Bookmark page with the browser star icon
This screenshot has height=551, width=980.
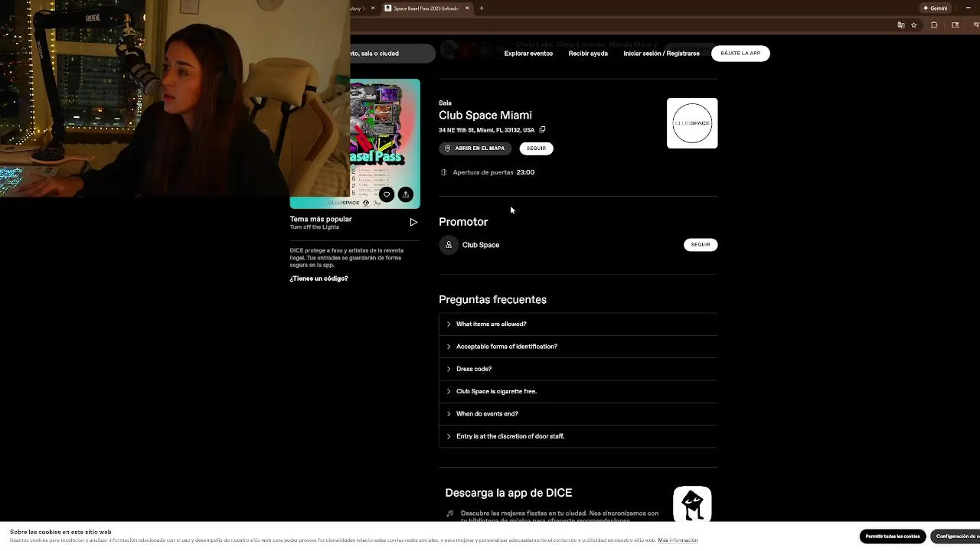coord(913,25)
